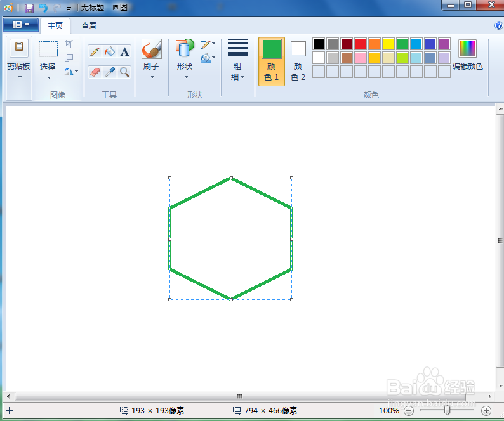
Task: Click the Undo icon in quick access toolbar
Action: tap(43, 8)
